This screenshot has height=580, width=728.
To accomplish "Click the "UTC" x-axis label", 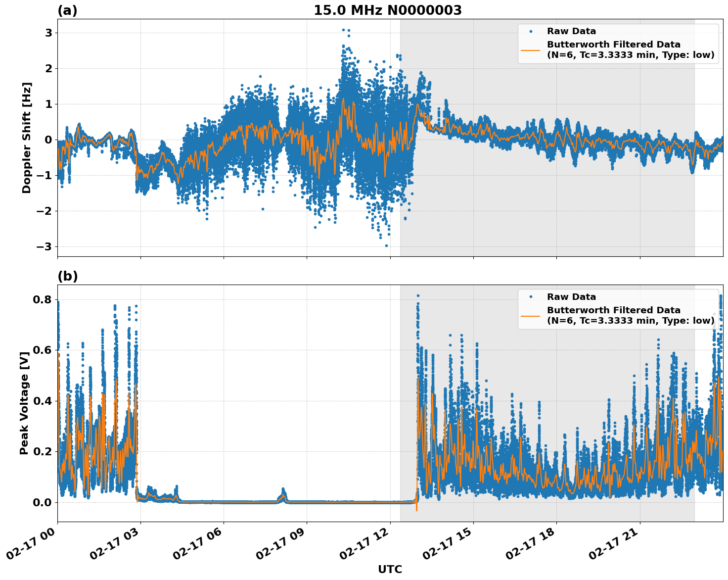I will coord(390,570).
